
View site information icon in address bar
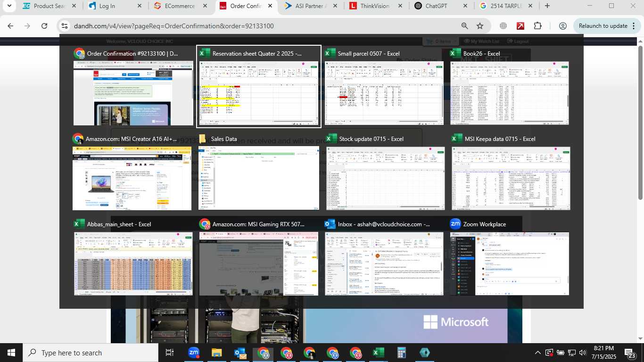[65, 26]
